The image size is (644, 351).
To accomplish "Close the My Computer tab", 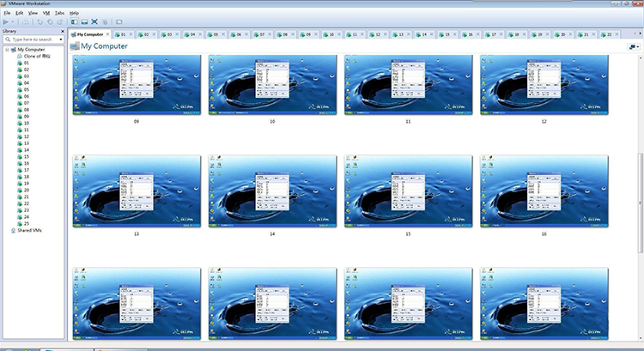I will (107, 34).
